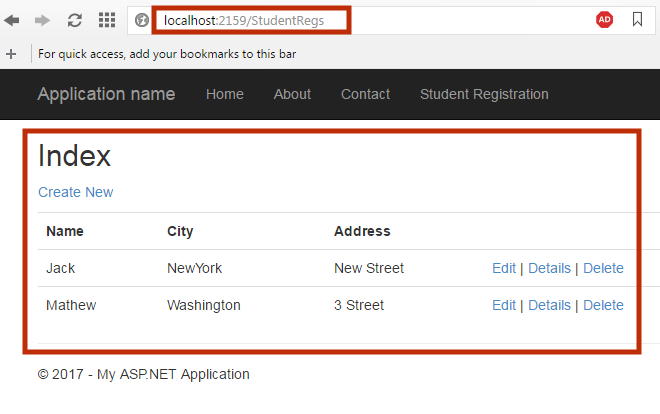
Task: Select the 'Jack' name cell
Action: [61, 268]
